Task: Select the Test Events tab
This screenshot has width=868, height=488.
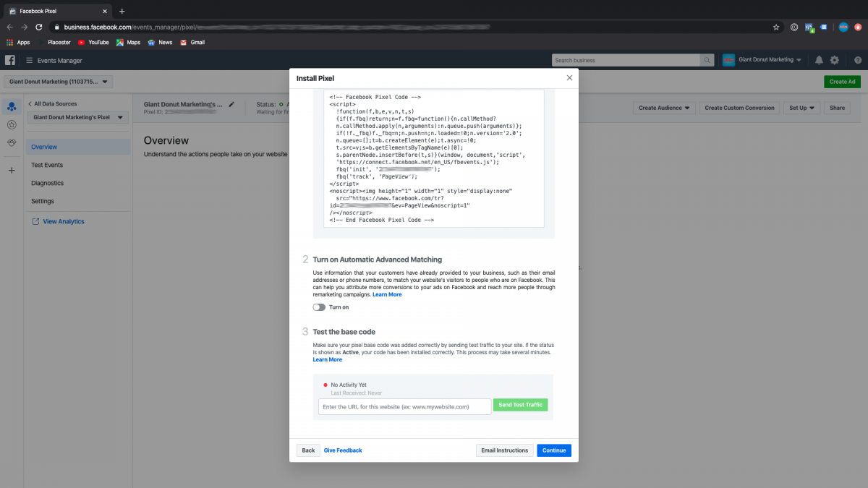Action: (47, 165)
